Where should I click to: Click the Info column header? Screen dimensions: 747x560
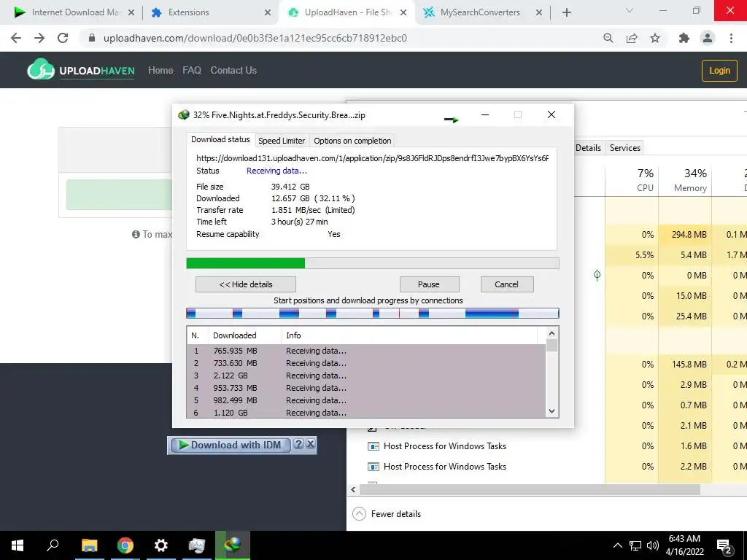point(410,335)
